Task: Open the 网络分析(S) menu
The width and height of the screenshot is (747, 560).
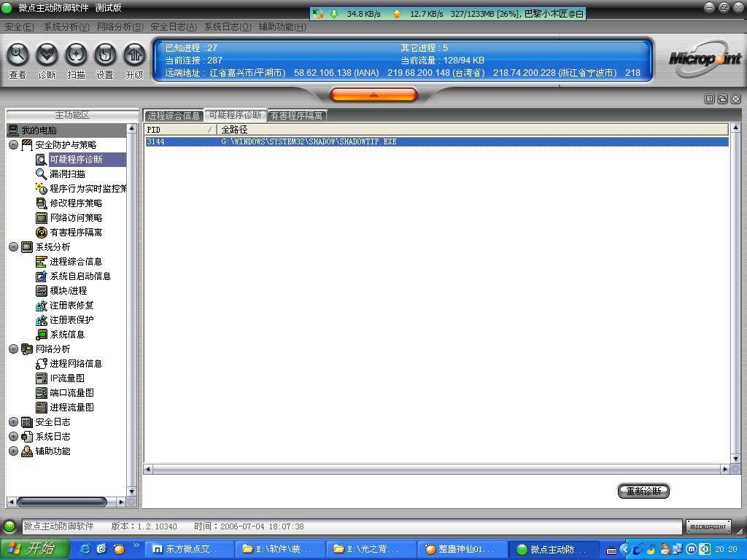Action: 120,27
